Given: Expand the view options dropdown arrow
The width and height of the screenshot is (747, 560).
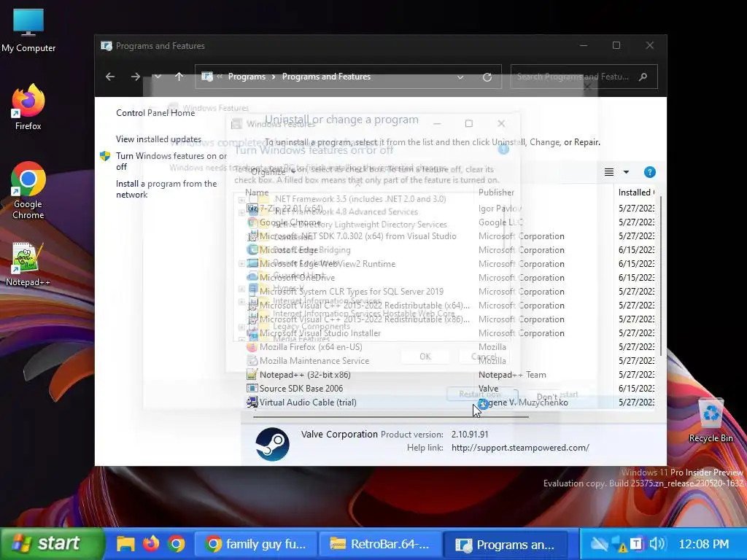Looking at the screenshot, I should [x=626, y=172].
